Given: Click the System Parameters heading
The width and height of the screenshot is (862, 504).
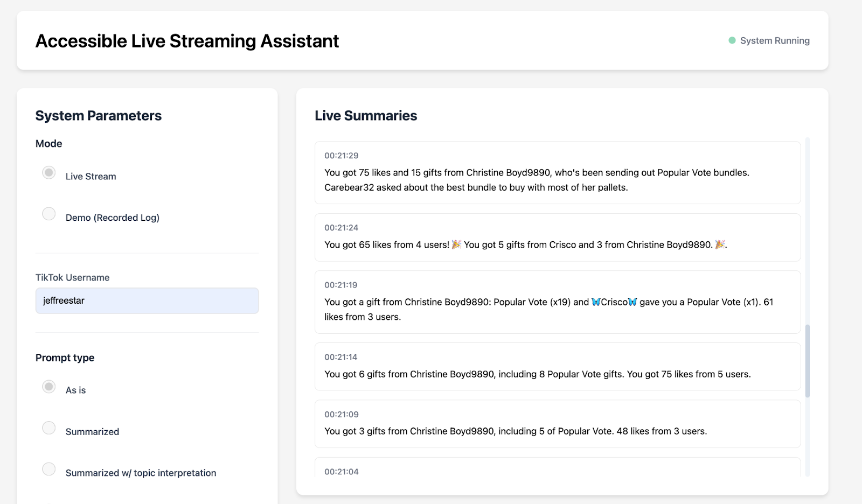Looking at the screenshot, I should point(98,115).
